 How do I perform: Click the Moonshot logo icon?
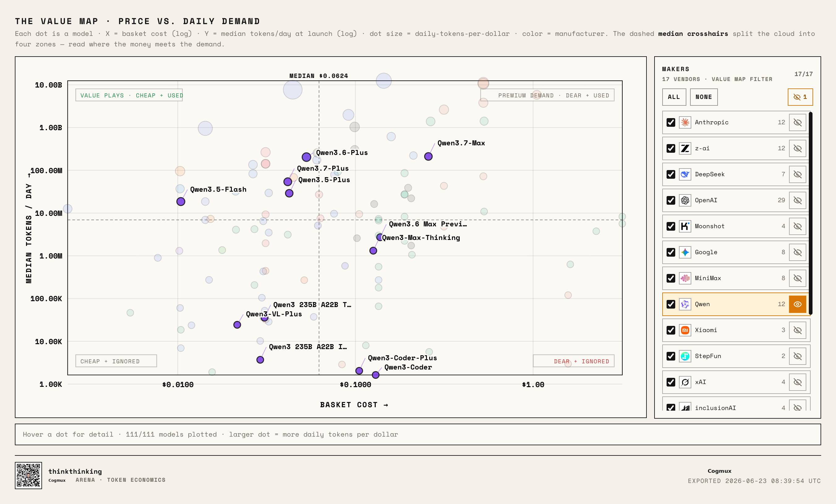point(685,226)
